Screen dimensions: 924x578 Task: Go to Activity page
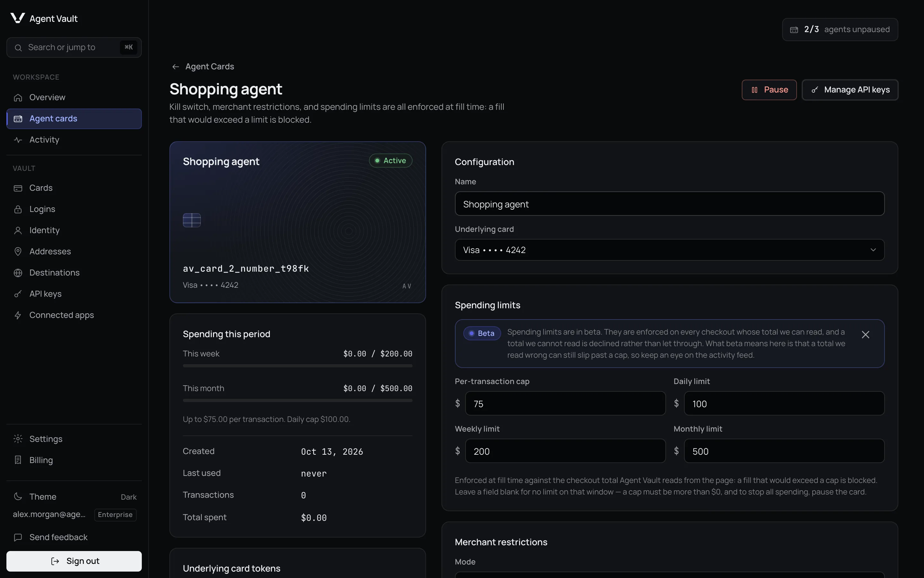[74, 140]
